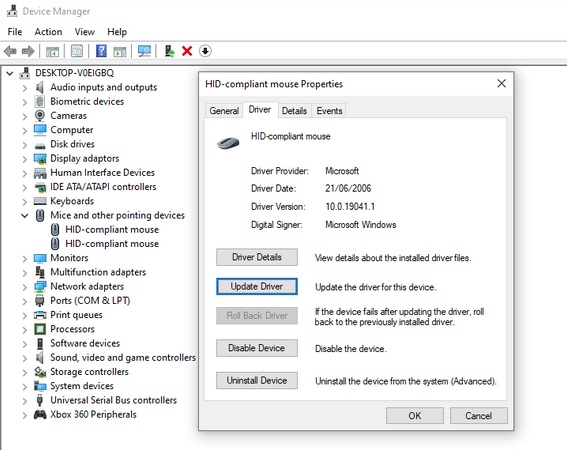Viewport: 567px width, 450px height.
Task: Click Scan for hardware changes monitor icon
Action: coord(144,51)
